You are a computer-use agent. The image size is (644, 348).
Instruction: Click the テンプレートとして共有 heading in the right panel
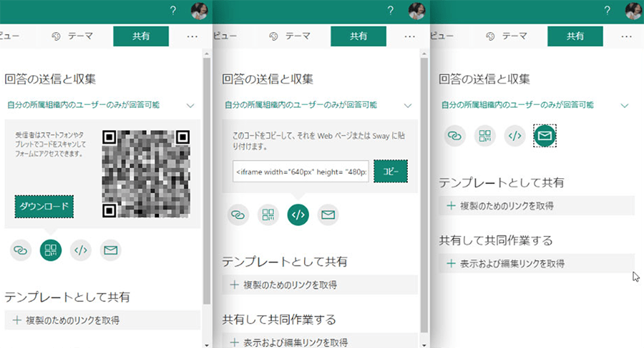click(x=502, y=183)
